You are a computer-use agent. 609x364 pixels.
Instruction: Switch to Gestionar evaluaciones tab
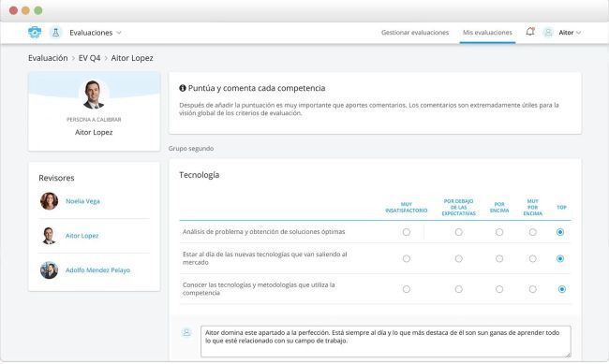(415, 33)
